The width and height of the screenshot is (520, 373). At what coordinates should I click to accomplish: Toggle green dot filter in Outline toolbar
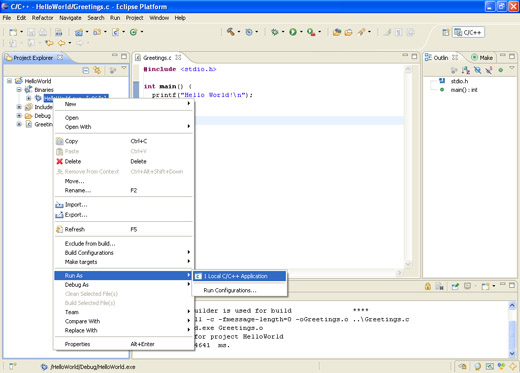[500, 70]
